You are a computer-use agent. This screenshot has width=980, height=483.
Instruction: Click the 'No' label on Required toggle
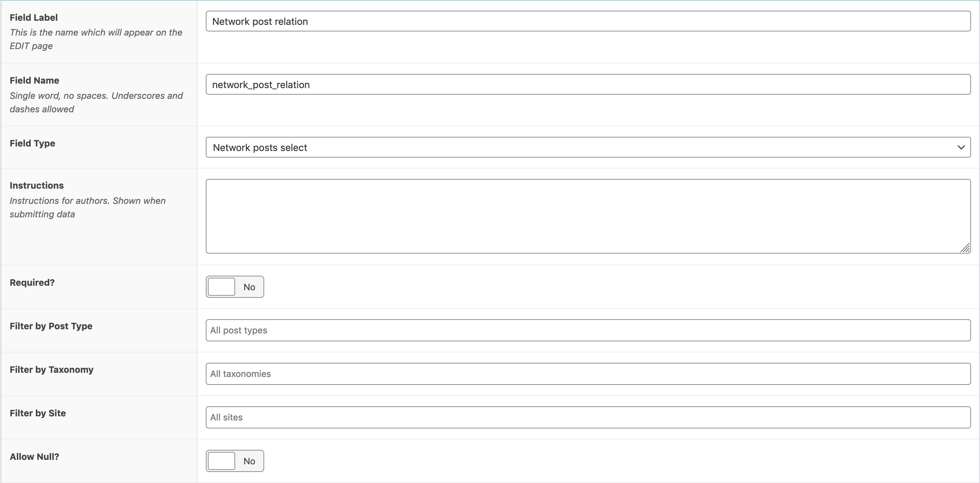249,287
